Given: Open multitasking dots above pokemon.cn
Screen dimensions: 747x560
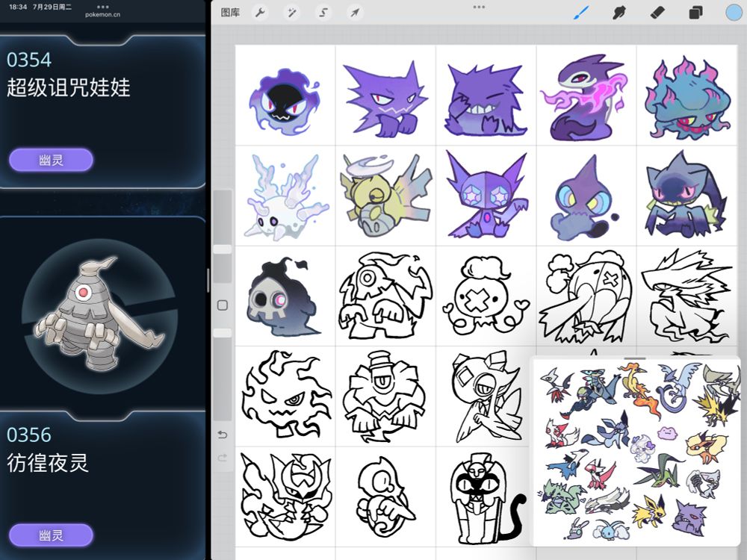Looking at the screenshot, I should click(x=102, y=7).
